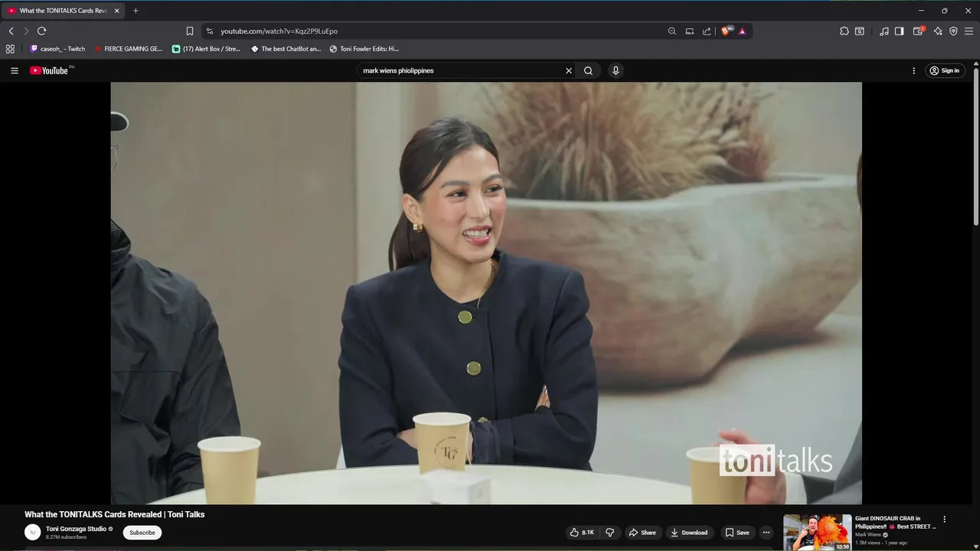Screen dimensions: 980x551
Task: Select the video title 'What the TONITALKS Cards Revealed'
Action: click(x=114, y=514)
